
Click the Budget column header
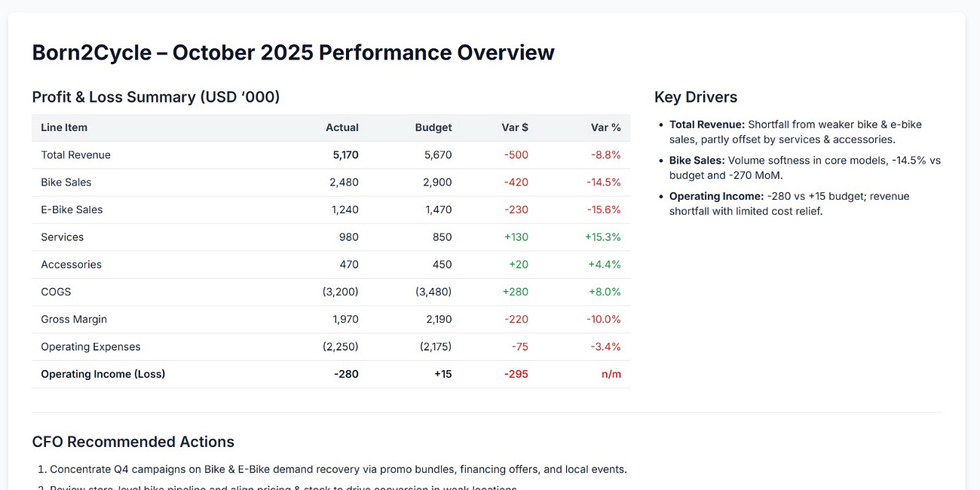tap(433, 127)
